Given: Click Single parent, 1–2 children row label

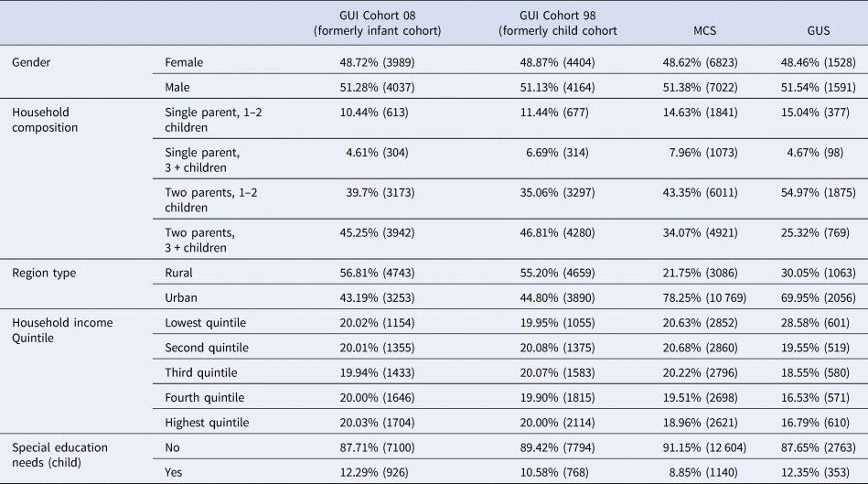Looking at the screenshot, I should point(213,120).
